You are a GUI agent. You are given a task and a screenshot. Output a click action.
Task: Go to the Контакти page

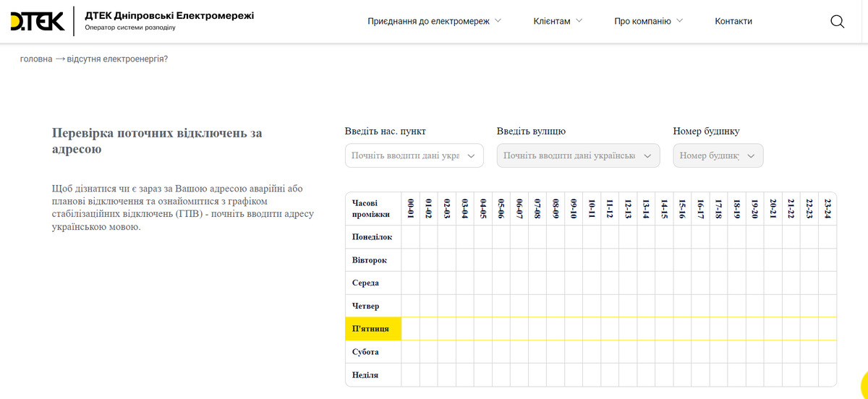[x=733, y=22]
